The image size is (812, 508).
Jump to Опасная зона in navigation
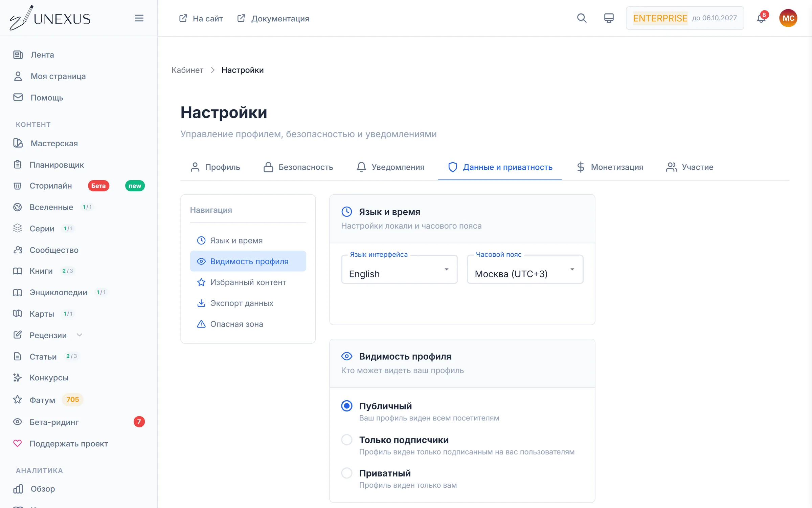point(248,324)
